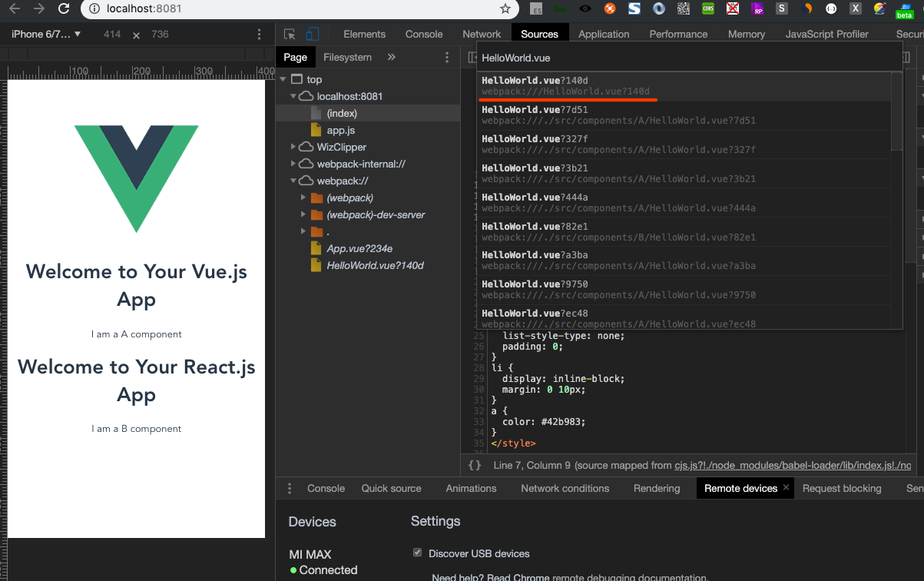Click the file search input field

(x=689, y=58)
